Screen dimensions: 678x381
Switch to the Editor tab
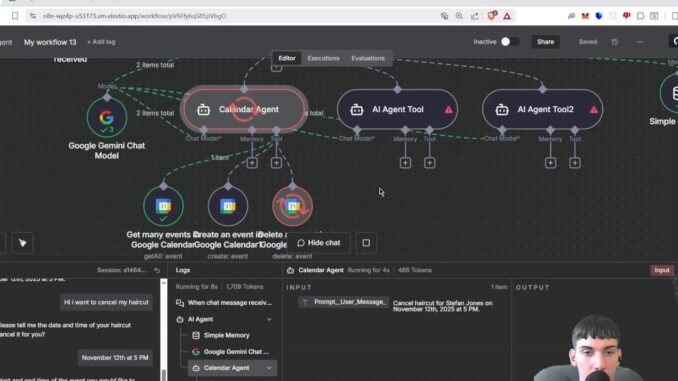(x=287, y=58)
